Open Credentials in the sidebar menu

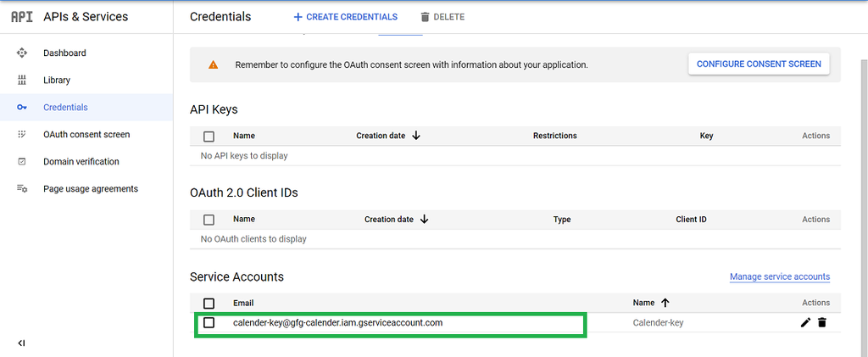pyautogui.click(x=65, y=107)
